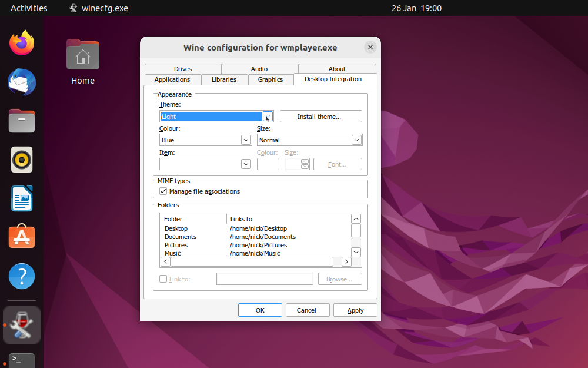Launch LibreOffice Writer from the dock

pos(22,198)
